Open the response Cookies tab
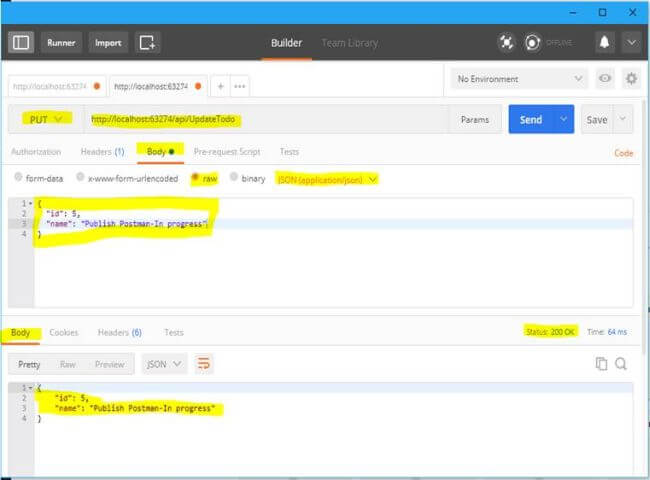The width and height of the screenshot is (650, 480). point(63,332)
